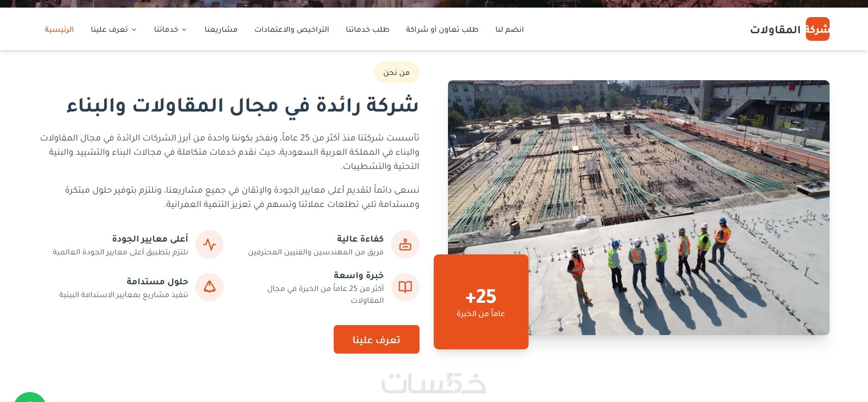Expand the تعرف علينا menu chevron
The image size is (868, 402).
coord(134,29)
